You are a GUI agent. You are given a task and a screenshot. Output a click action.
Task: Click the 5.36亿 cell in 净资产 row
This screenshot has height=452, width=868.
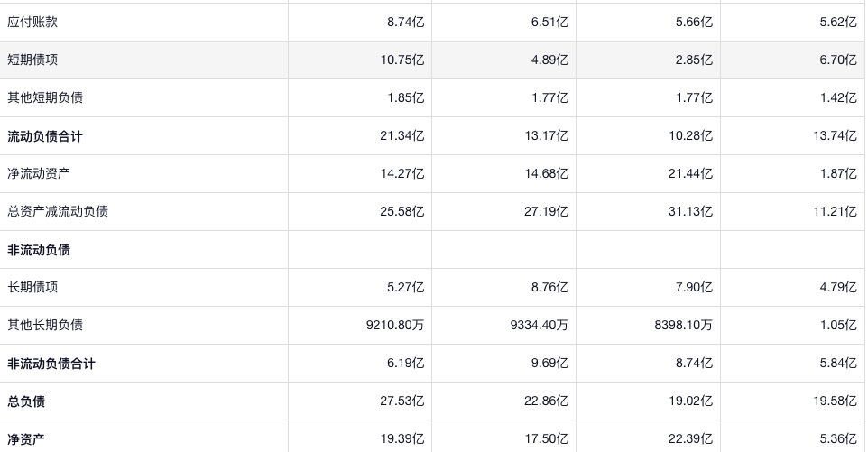point(838,439)
